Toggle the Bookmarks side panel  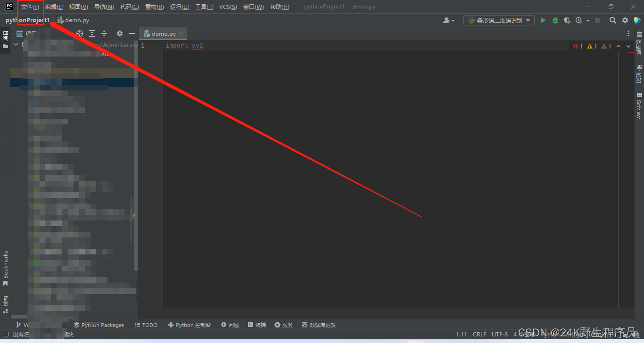pyautogui.click(x=6, y=268)
